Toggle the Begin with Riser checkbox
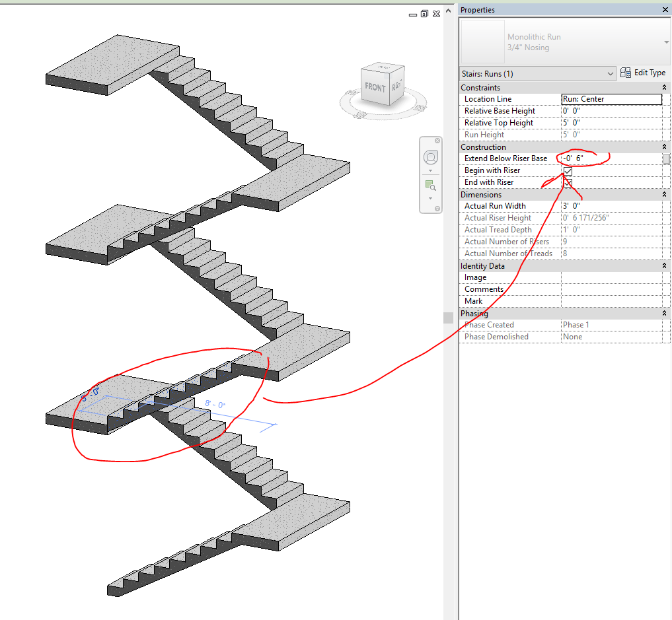The width and height of the screenshot is (672, 620). (567, 170)
